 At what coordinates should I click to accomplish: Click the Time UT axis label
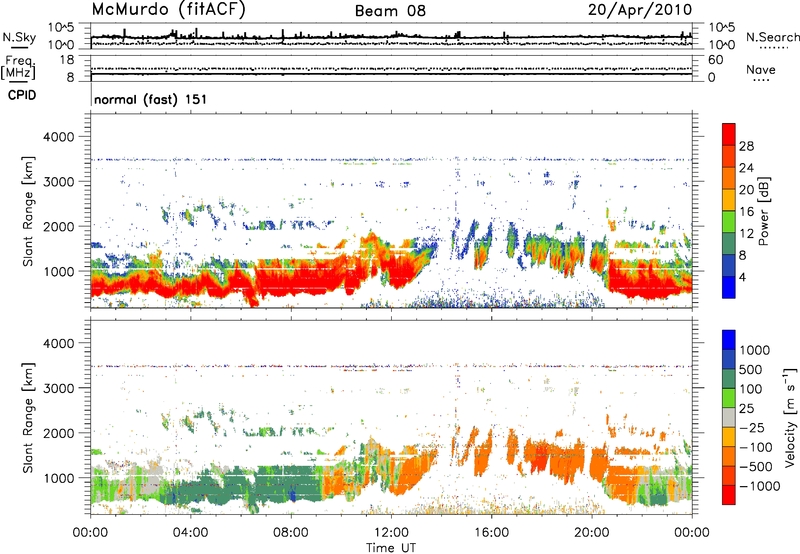pyautogui.click(x=391, y=547)
